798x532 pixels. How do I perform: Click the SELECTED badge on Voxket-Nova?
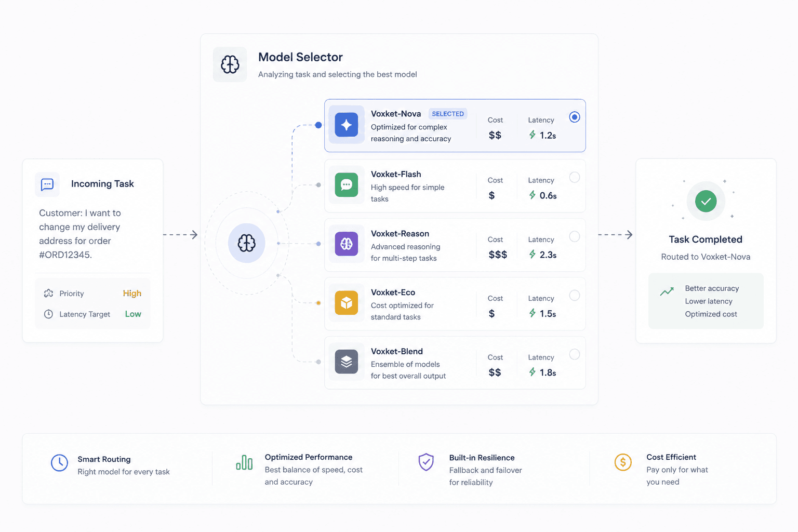448,114
